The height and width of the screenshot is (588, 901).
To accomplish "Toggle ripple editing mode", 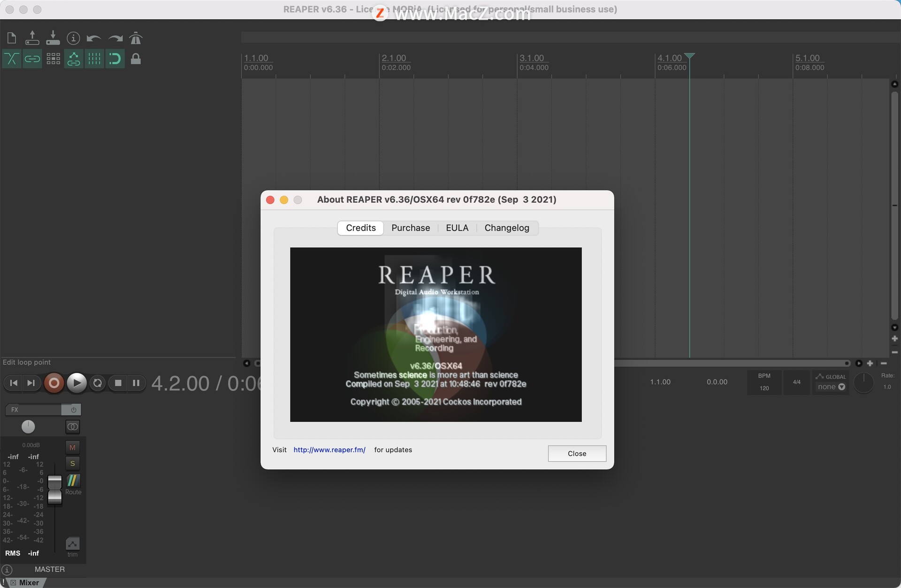I will [x=53, y=59].
